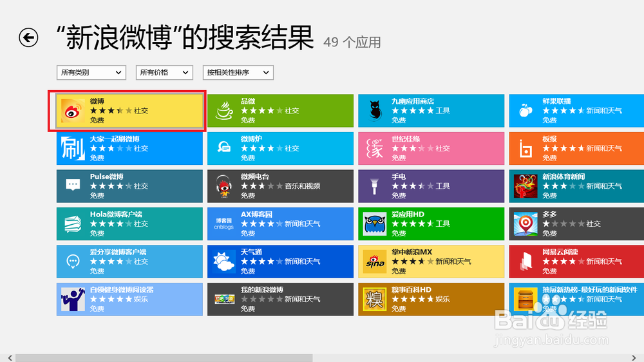Open the 掌中新浪MX app title
Image resolution: width=644 pixels, height=362 pixels.
[412, 252]
